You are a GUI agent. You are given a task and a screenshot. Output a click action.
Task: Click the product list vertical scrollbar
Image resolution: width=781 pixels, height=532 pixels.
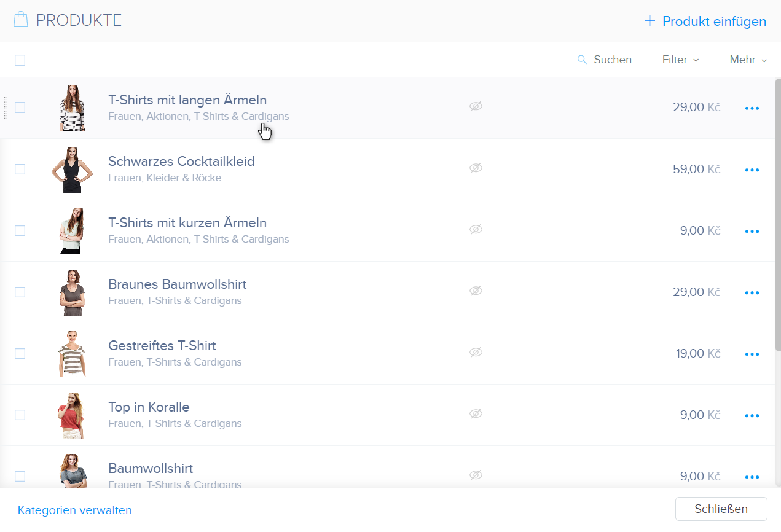777,215
